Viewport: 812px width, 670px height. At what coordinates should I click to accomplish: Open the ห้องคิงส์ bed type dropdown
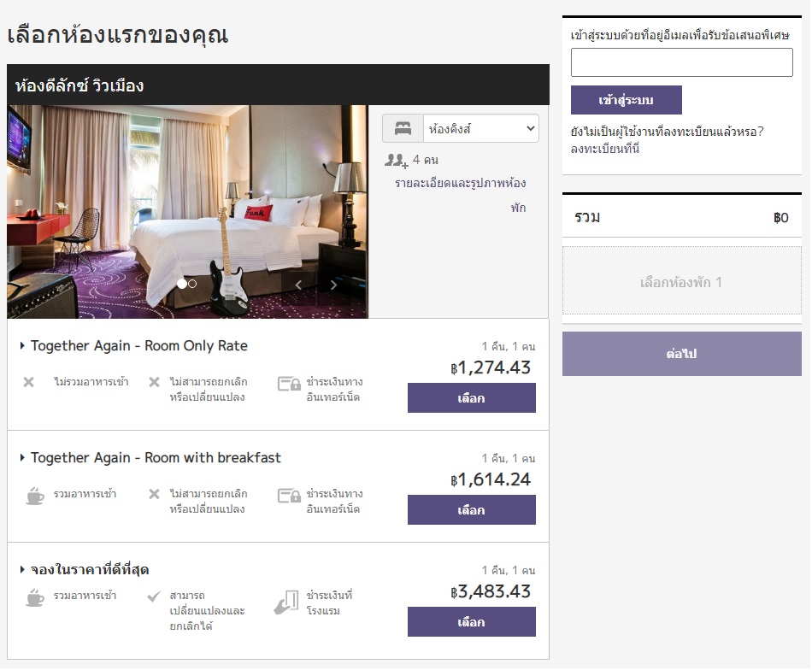[481, 129]
